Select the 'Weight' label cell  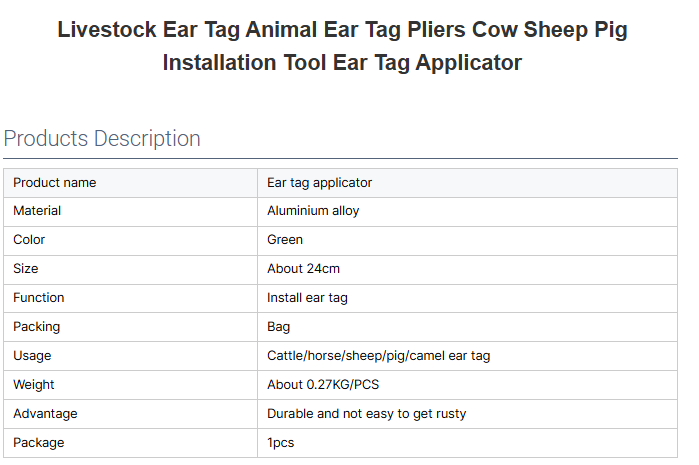click(x=34, y=385)
